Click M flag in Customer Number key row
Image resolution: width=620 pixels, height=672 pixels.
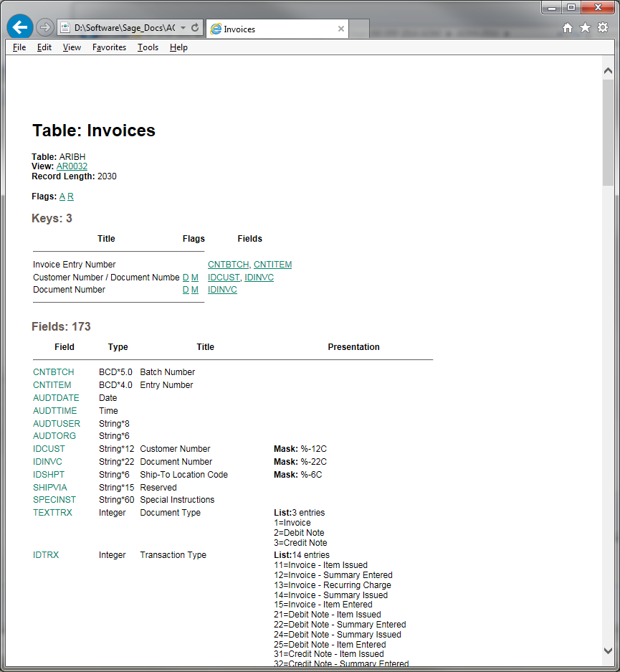pyautogui.click(x=195, y=278)
